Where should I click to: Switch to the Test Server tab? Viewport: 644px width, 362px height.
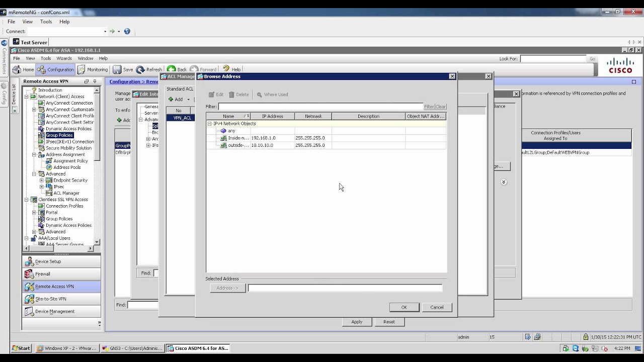point(30,42)
